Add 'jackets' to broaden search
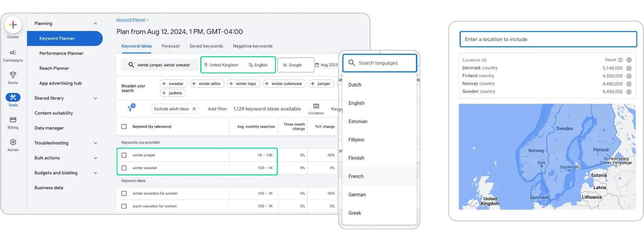This screenshot has width=644, height=242. click(173, 93)
